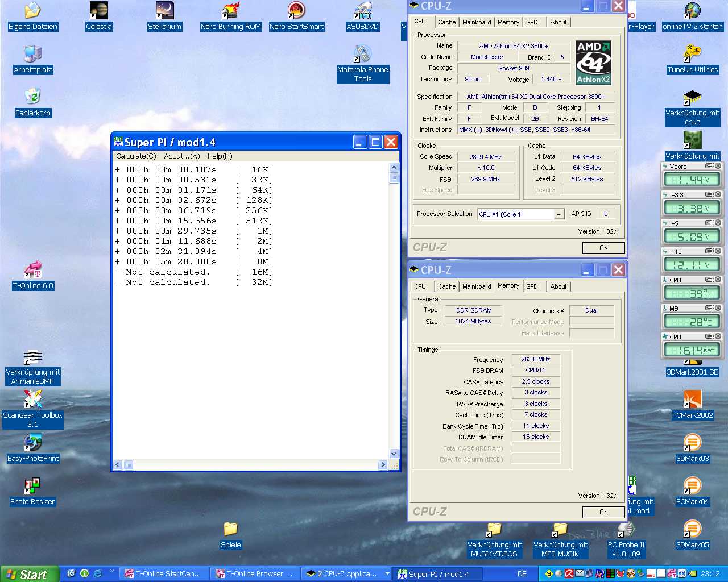The image size is (728, 582).
Task: Click Super PI vertical scroll up arrow
Action: pos(394,167)
